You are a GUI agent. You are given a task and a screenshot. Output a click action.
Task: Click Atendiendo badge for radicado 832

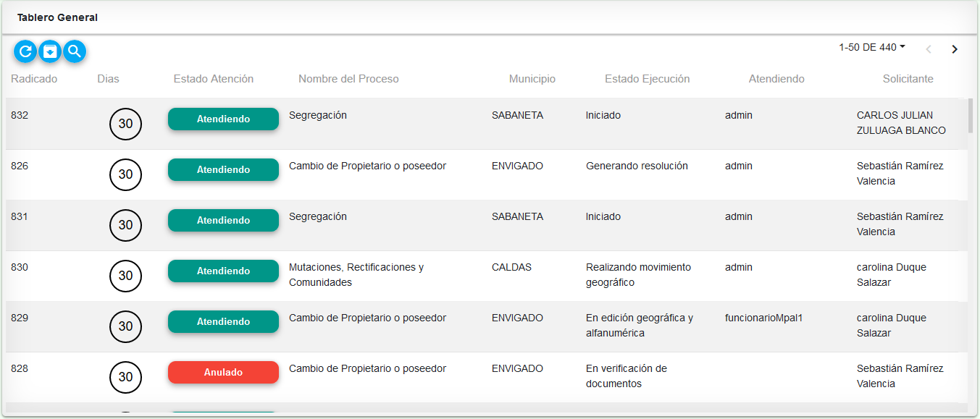click(x=223, y=119)
